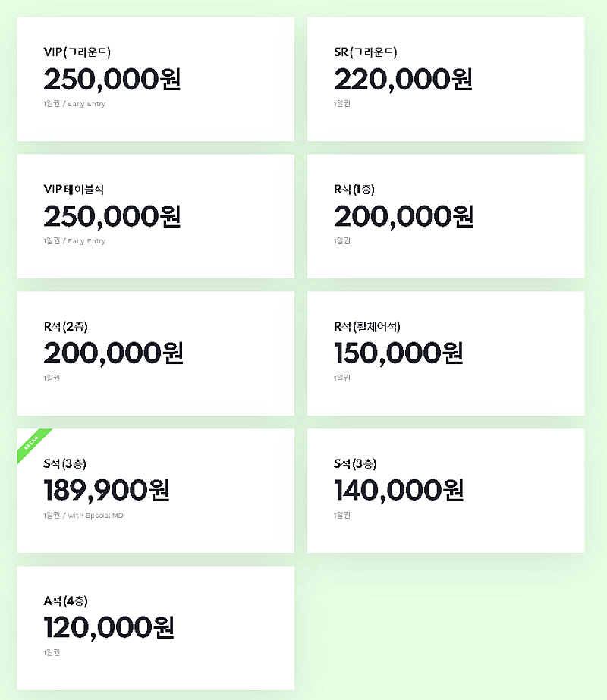Viewport: 607px width, 700px height.
Task: Click Early Entry note under VIP 테이블석
Action: click(x=86, y=241)
